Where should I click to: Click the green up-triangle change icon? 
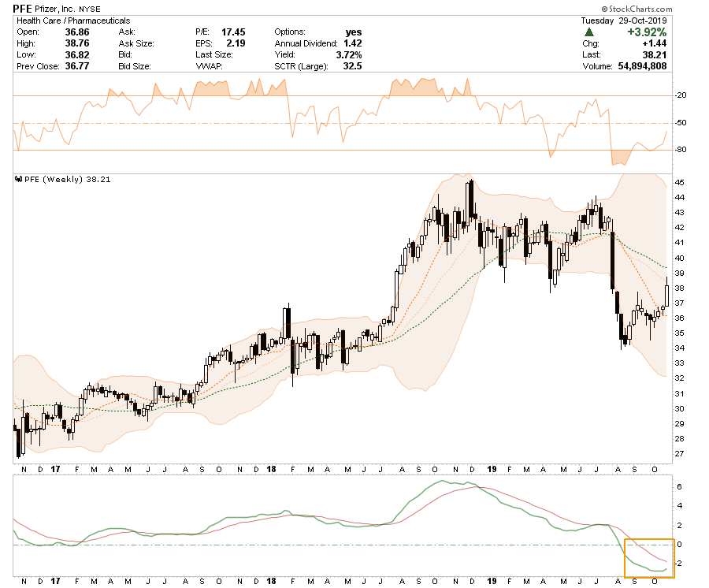[588, 32]
